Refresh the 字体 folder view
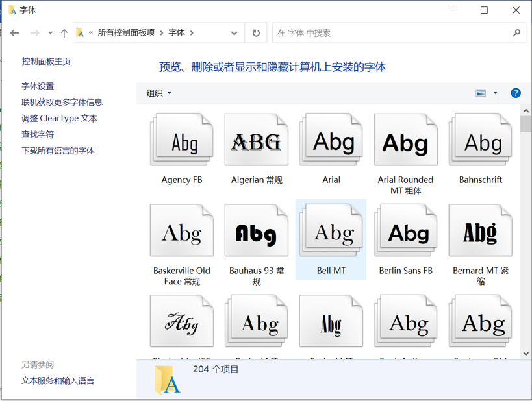Screen dimensions: 532x401 coord(256,33)
